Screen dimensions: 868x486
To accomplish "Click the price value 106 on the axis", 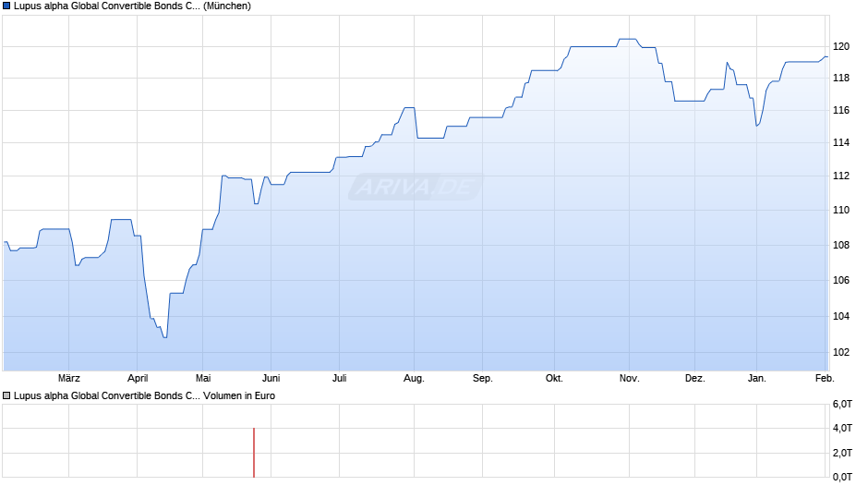I will tap(841, 280).
